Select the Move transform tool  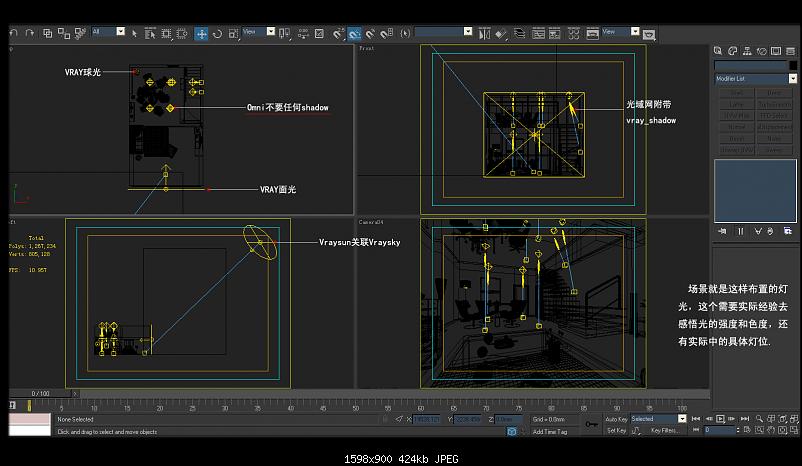[x=201, y=33]
